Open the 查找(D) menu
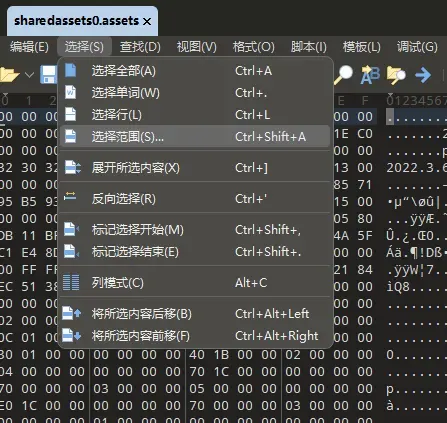Image resolution: width=447 pixels, height=423 pixels. pyautogui.click(x=140, y=47)
